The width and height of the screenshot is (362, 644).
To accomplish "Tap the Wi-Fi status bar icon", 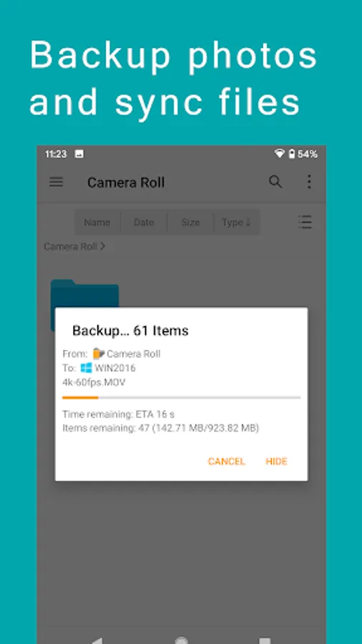I will pyautogui.click(x=280, y=154).
